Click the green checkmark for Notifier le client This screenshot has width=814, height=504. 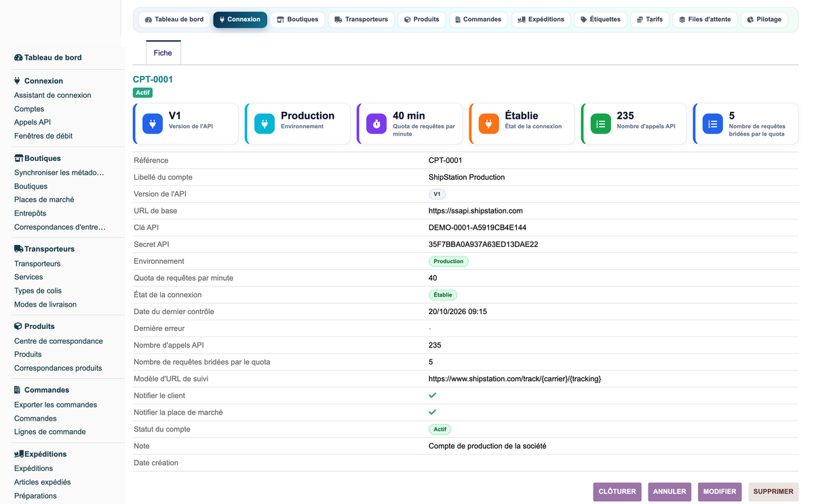point(432,395)
